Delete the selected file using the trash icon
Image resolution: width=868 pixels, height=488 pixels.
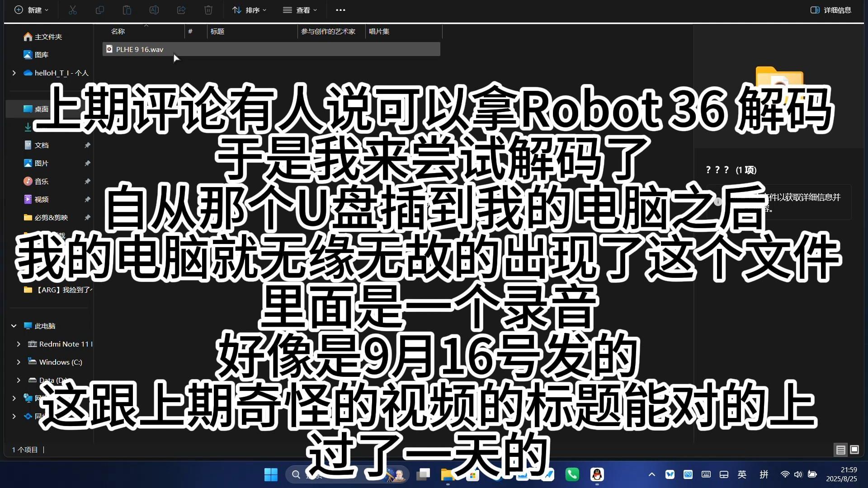tap(208, 10)
